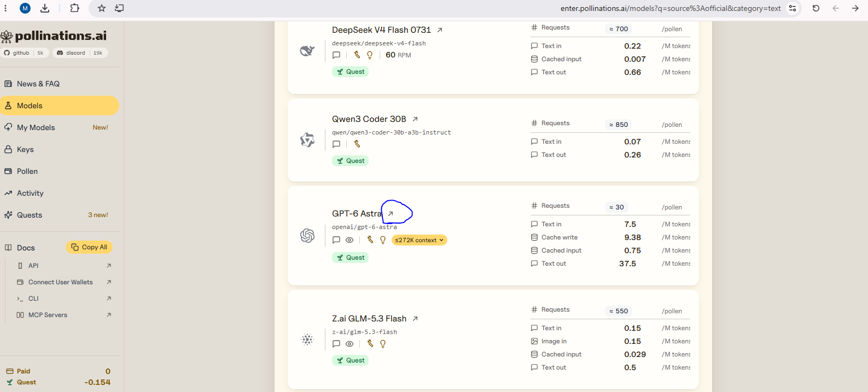Open the browser extensions puzzle icon
The image size is (868, 392).
tap(75, 8)
